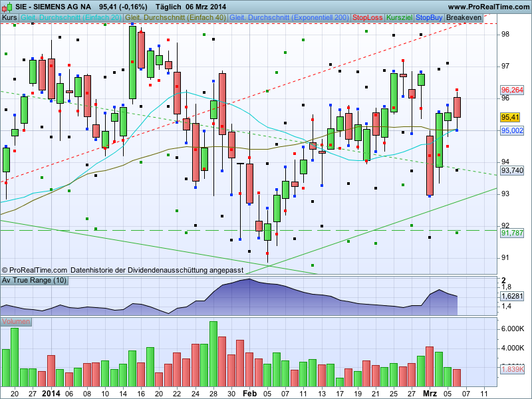Image resolution: width=532 pixels, height=399 pixels.
Task: Select the Kurs indicator label
Action: 9,18
